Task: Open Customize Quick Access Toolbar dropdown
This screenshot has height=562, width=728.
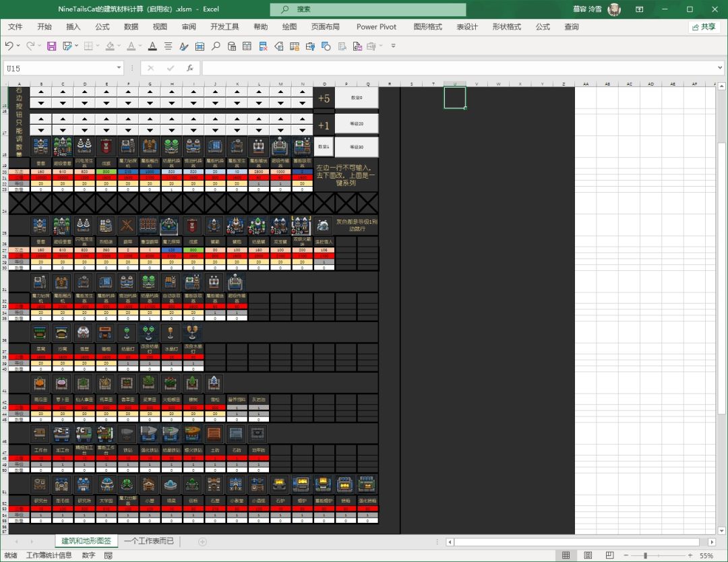Action: [394, 46]
